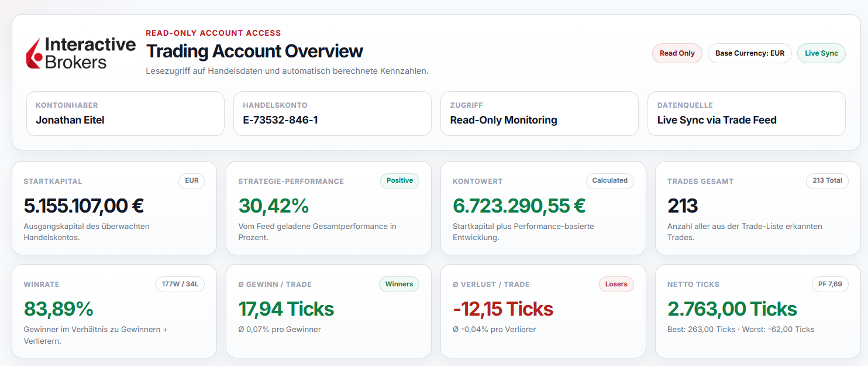Click account number E-73532-846-1
Image resolution: width=868 pixels, height=366 pixels.
280,120
